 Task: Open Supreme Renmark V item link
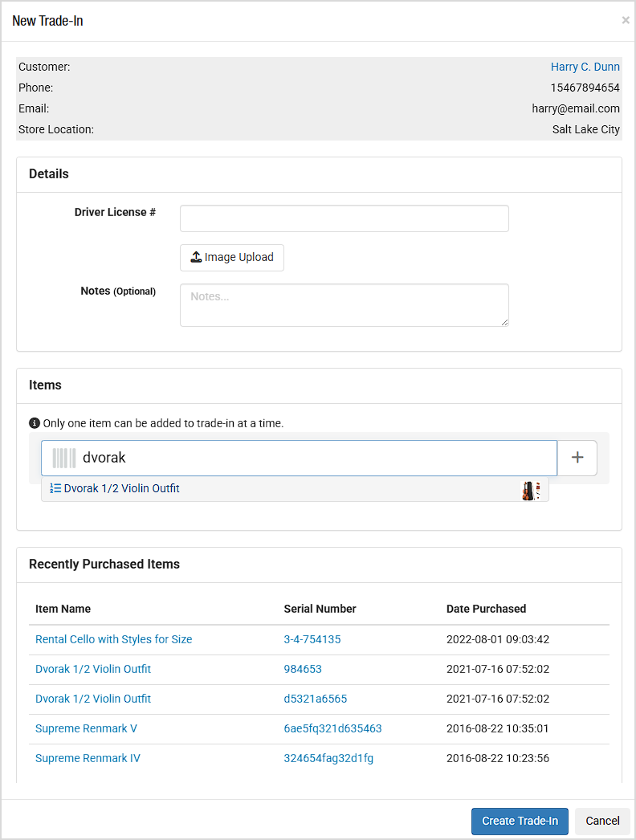(x=86, y=728)
